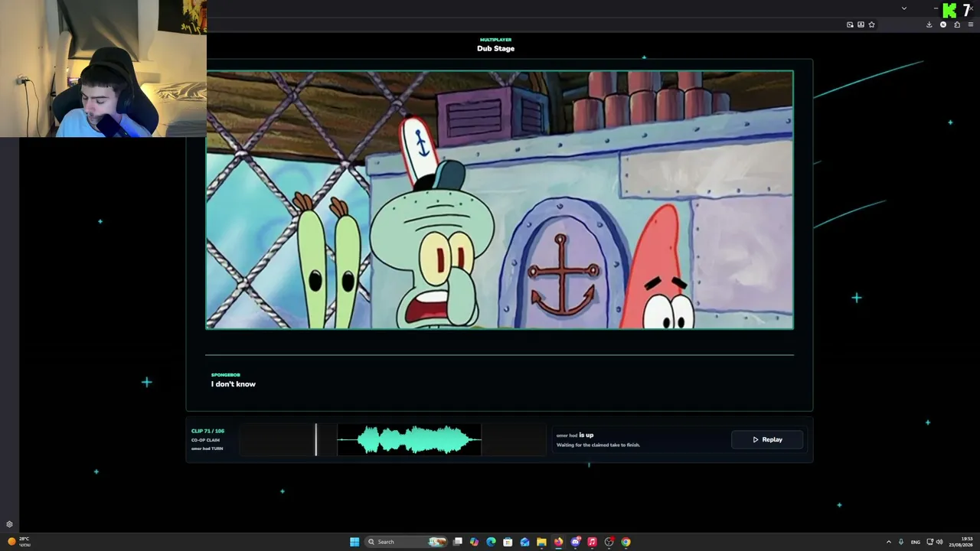Viewport: 980px width, 551px height.
Task: Launch Copilot from the taskbar
Action: [475, 542]
